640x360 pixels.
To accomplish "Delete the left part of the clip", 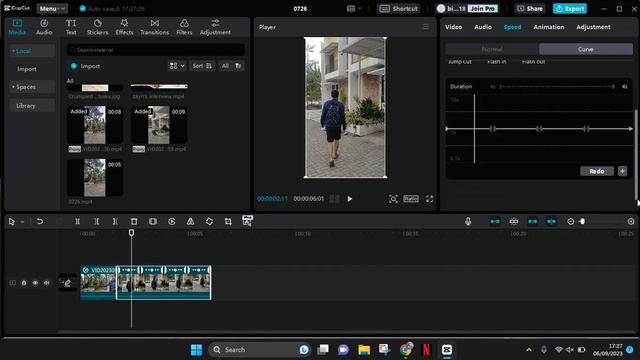I will [96, 221].
